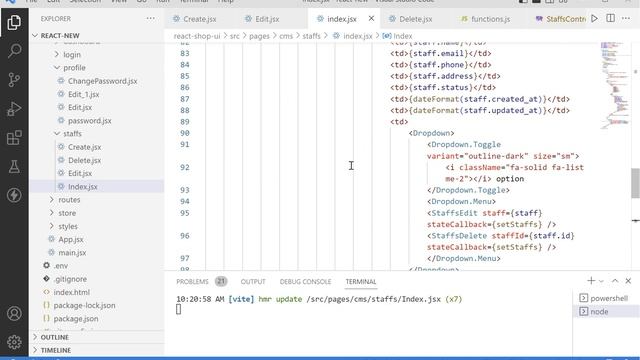Open main.jsx in the explorer
640x360 pixels.
coord(97,253)
